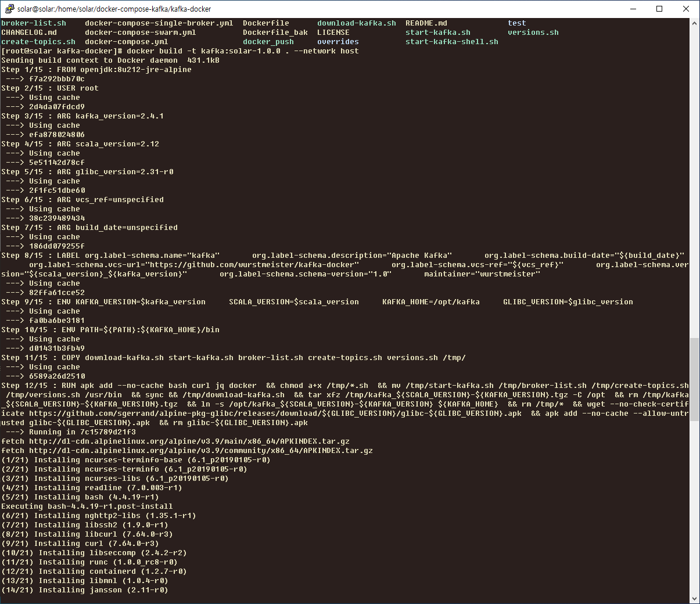Click 'Step 2/15 : USER root' line
The width and height of the screenshot is (700, 604).
click(x=50, y=88)
